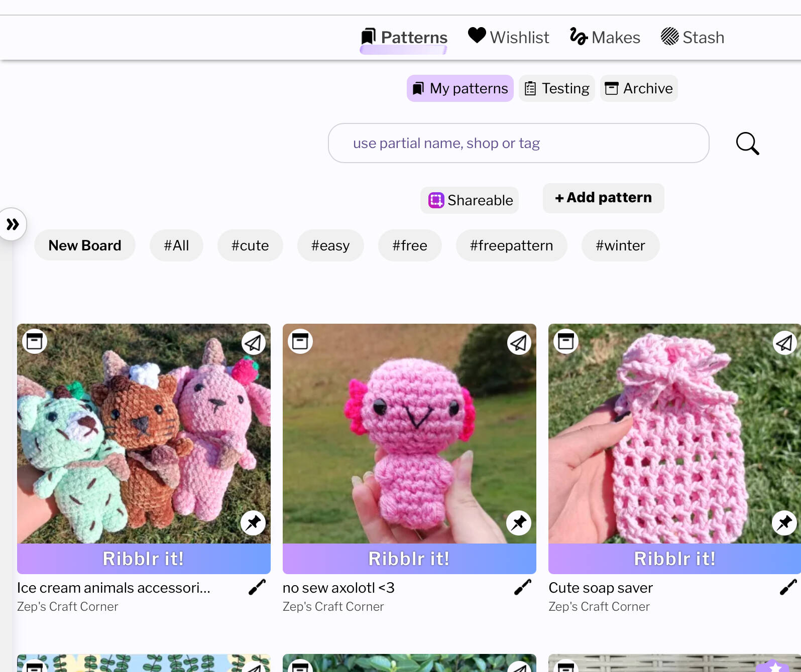Pin the no sew axolotl pattern
Viewport: 801px width, 672px height.
[519, 523]
